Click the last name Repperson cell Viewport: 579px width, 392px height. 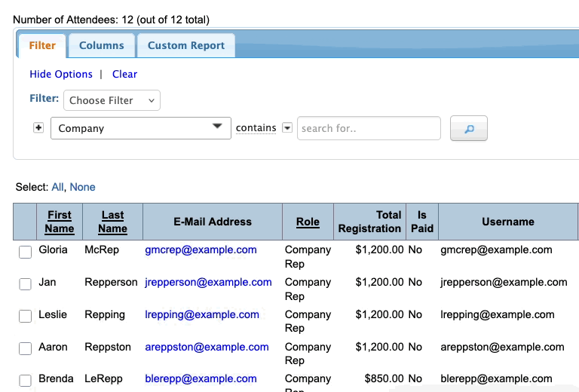(111, 283)
